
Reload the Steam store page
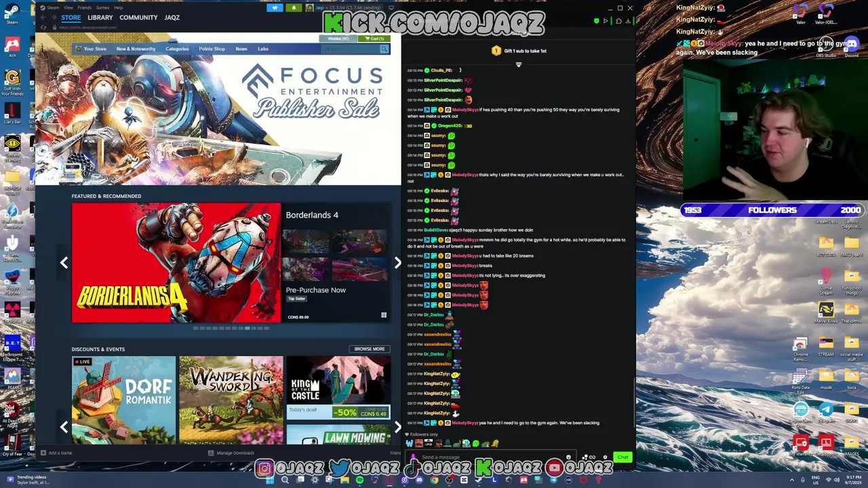tap(43, 27)
